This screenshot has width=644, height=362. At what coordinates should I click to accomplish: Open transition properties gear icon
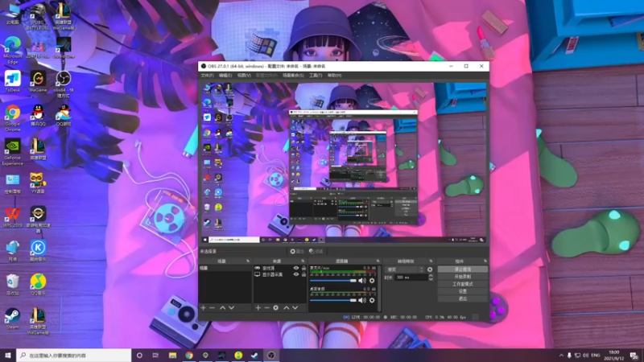430,269
